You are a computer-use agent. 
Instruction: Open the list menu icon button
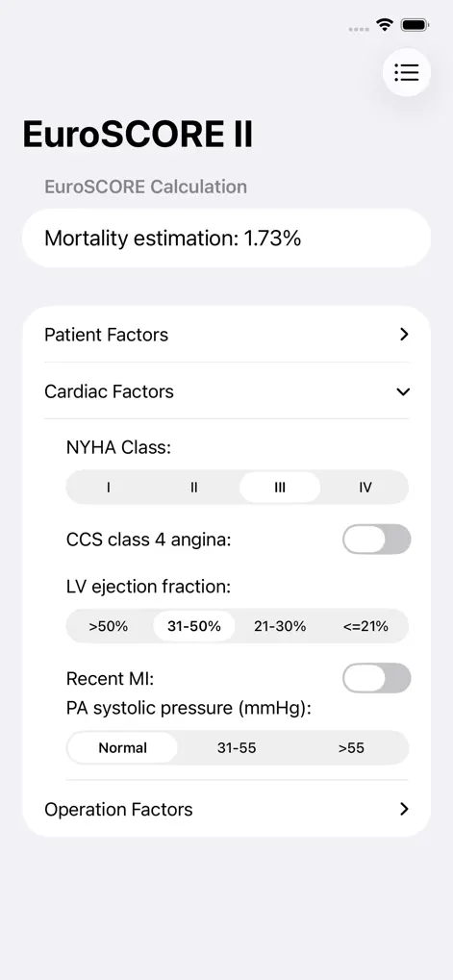pos(406,72)
